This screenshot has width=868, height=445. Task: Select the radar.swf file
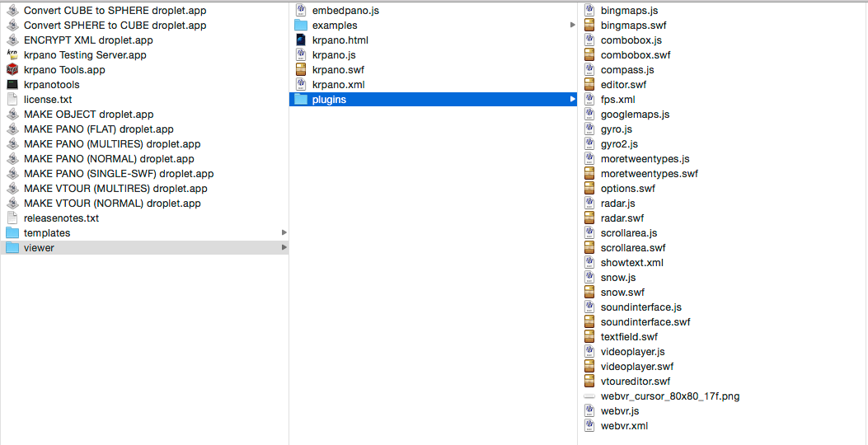click(622, 218)
